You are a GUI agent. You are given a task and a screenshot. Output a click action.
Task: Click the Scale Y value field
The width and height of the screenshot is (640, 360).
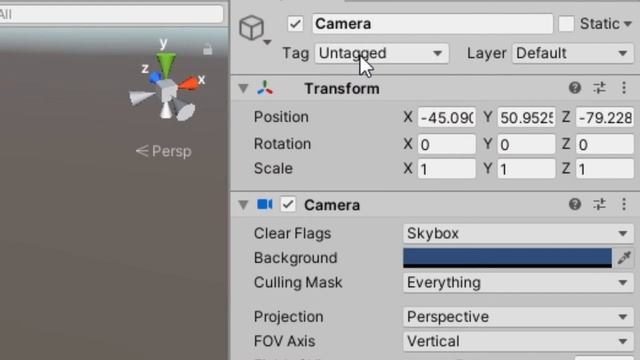coord(526,169)
